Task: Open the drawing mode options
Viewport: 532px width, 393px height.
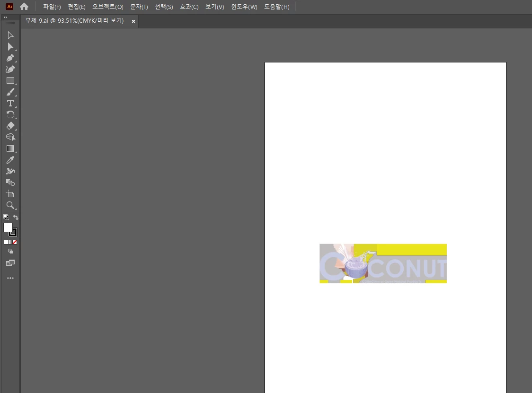Action: click(x=10, y=251)
